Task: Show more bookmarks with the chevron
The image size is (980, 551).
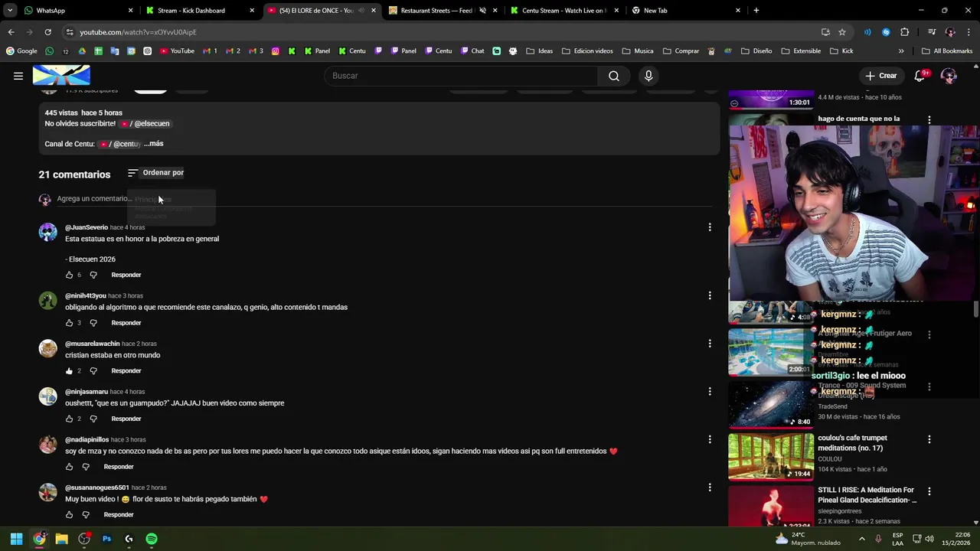Action: click(x=901, y=51)
